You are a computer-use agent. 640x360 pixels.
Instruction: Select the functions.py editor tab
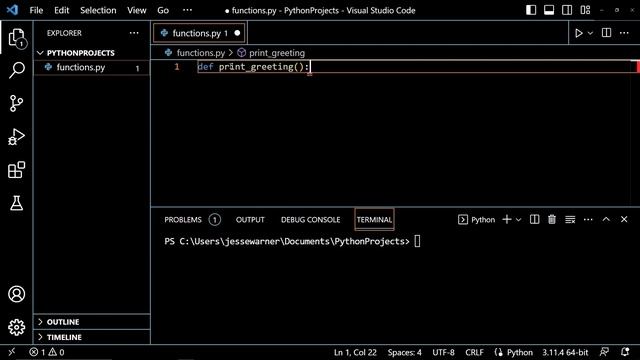(x=199, y=33)
